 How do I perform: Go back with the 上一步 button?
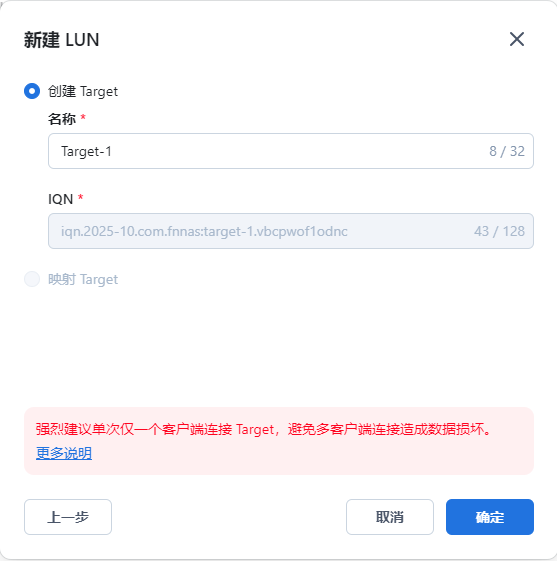tap(68, 517)
